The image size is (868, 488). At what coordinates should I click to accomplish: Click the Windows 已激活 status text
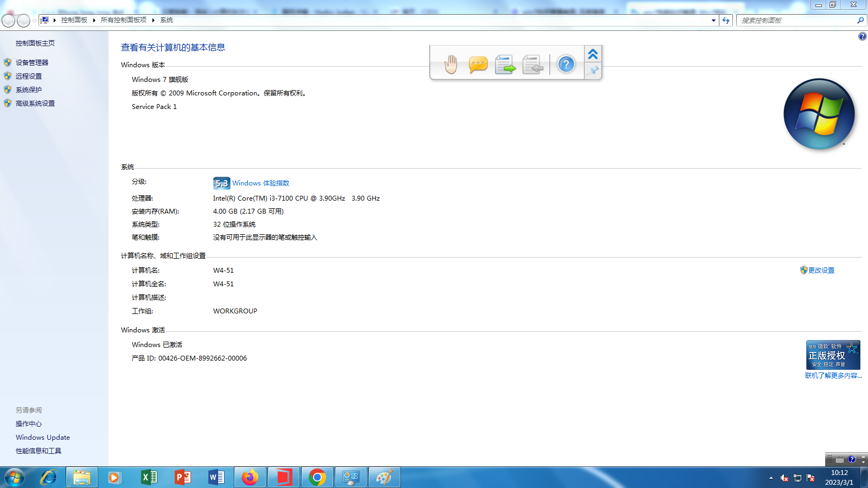[157, 345]
